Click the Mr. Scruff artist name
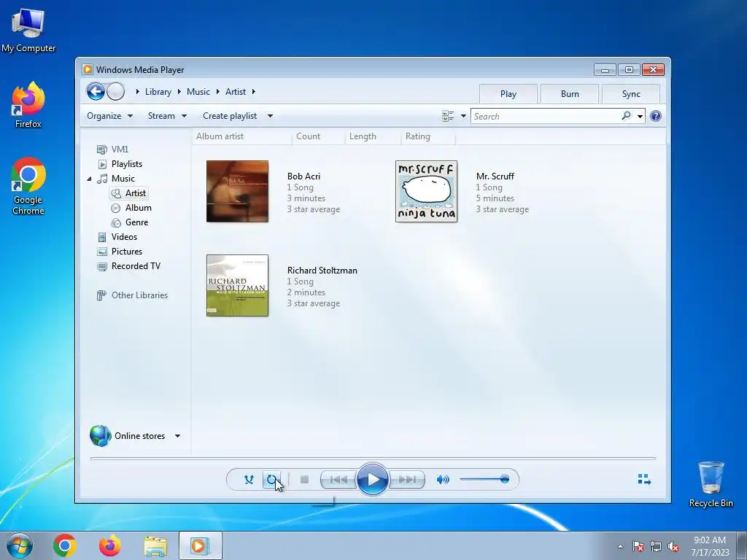This screenshot has width=747, height=560. click(x=495, y=176)
